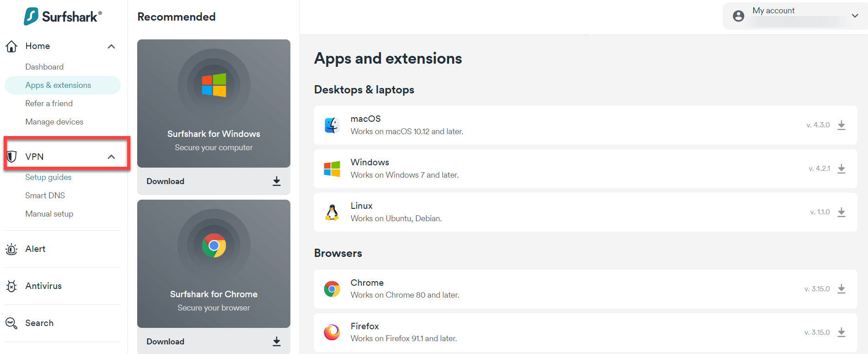Open Smart DNS settings
The image size is (868, 354).
[x=45, y=196]
